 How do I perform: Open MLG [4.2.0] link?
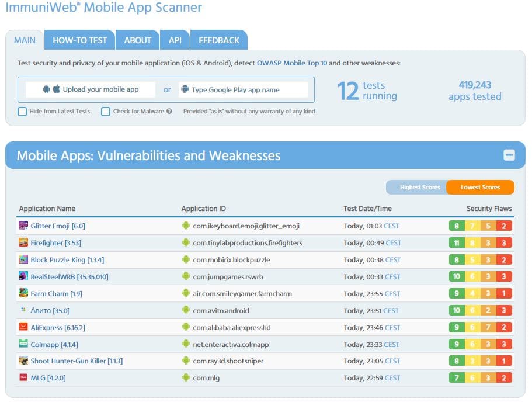tap(48, 378)
